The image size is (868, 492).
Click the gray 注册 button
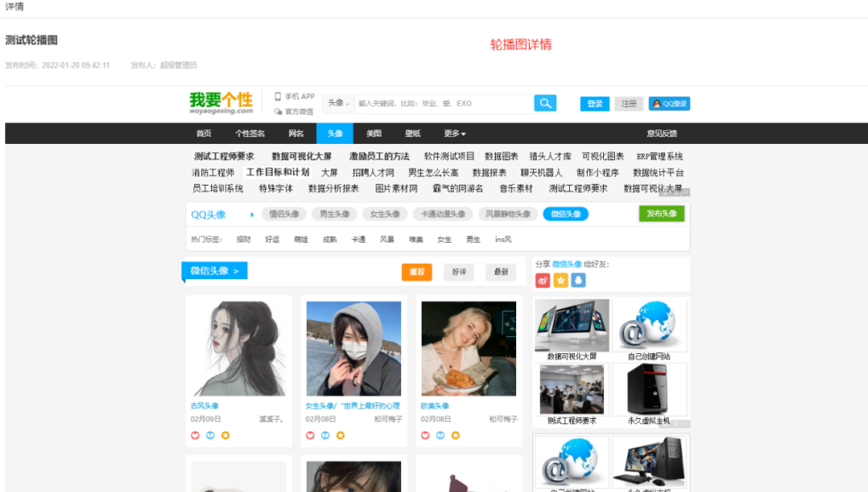(x=629, y=104)
